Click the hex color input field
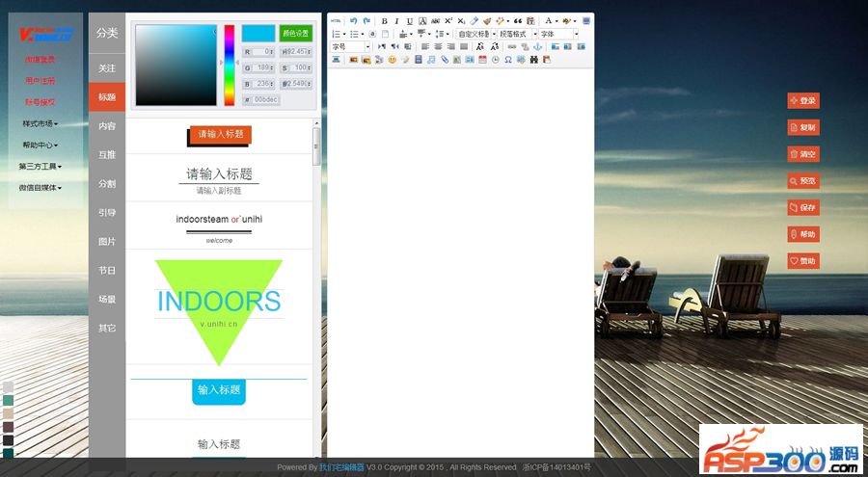The height and width of the screenshot is (477, 868). 266,99
